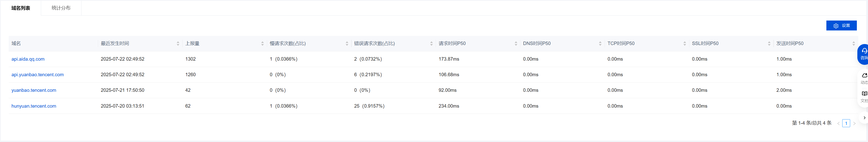Image resolution: width=868 pixels, height=142 pixels.
Task: Open the hunyuan.tencent.com domain link
Action: coord(34,106)
